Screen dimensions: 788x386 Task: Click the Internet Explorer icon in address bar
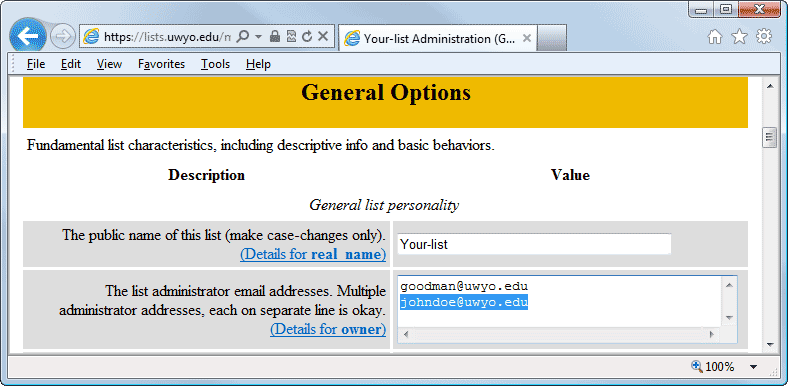pos(91,36)
